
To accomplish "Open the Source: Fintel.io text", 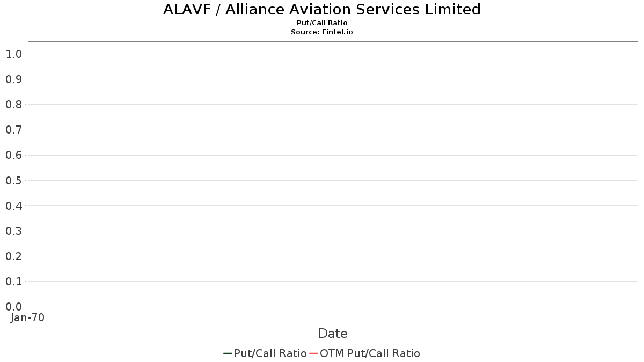I will coord(322,32).
